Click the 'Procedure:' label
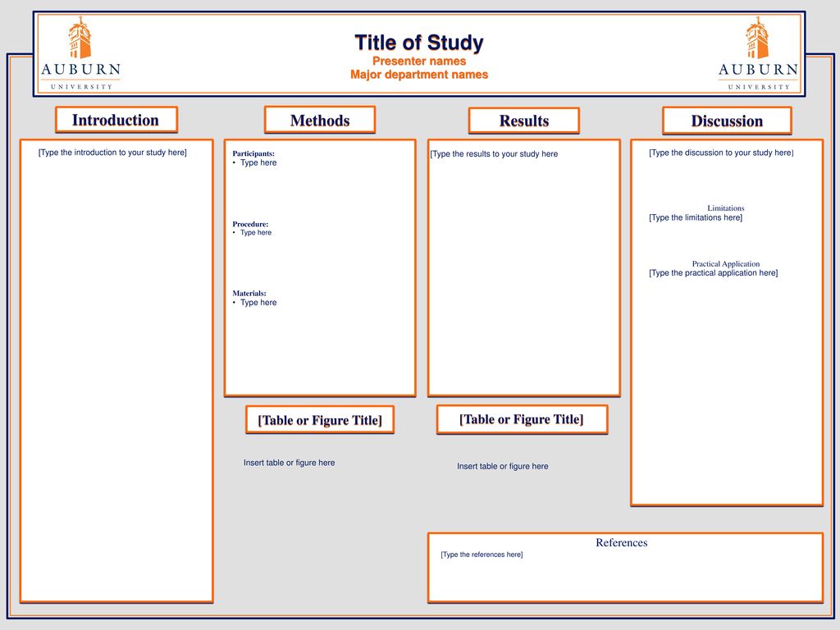 click(x=250, y=224)
